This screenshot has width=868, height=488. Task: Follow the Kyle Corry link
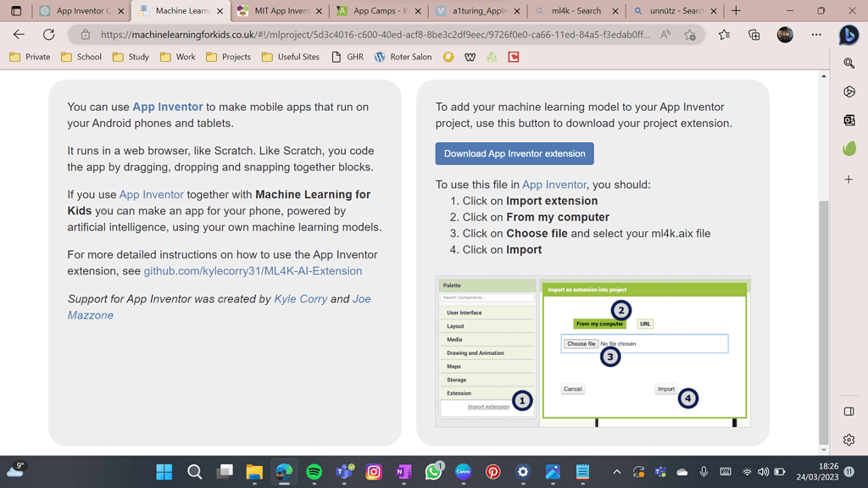point(300,299)
